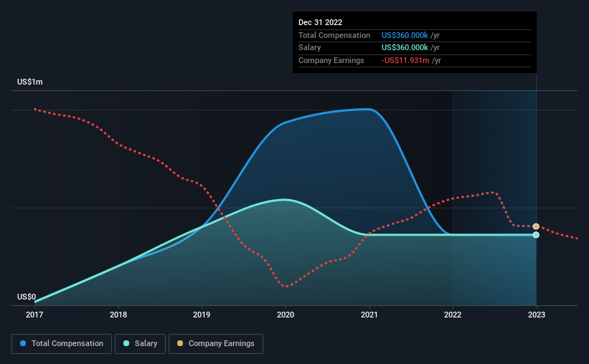Click the 2022 x-axis label
The height and width of the screenshot is (364, 589).
[453, 315]
